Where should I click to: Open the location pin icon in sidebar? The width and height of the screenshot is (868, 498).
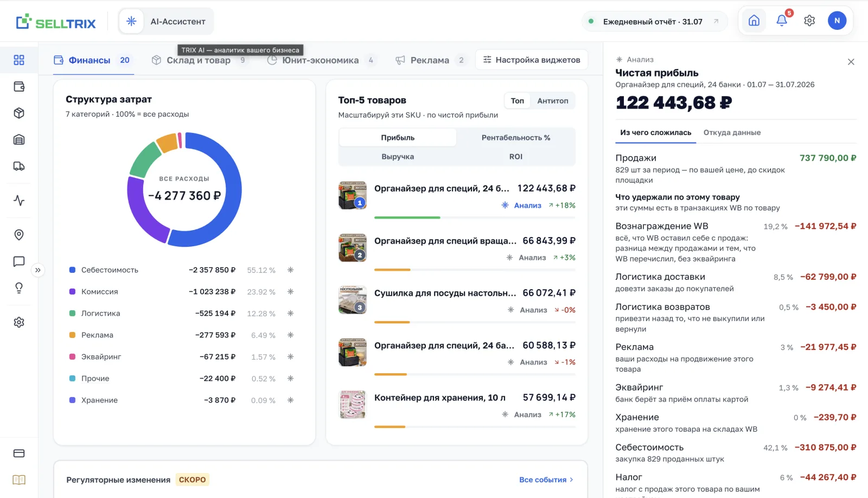click(x=19, y=235)
